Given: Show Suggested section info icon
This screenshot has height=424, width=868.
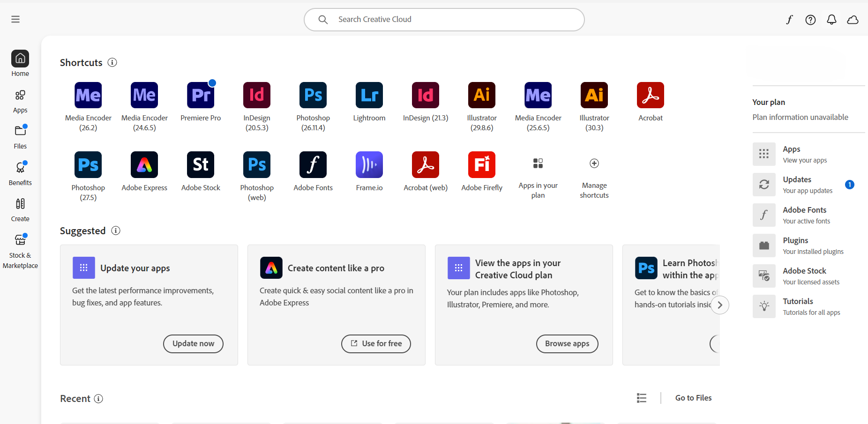Looking at the screenshot, I should [x=116, y=231].
